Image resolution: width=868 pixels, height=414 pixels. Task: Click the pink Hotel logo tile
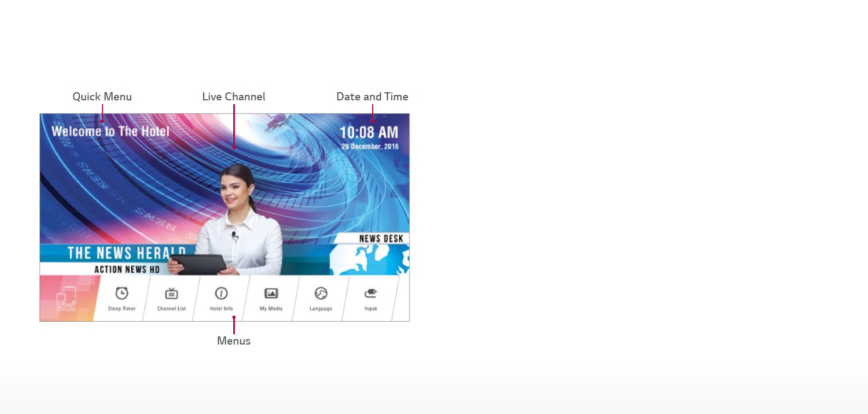[67, 298]
